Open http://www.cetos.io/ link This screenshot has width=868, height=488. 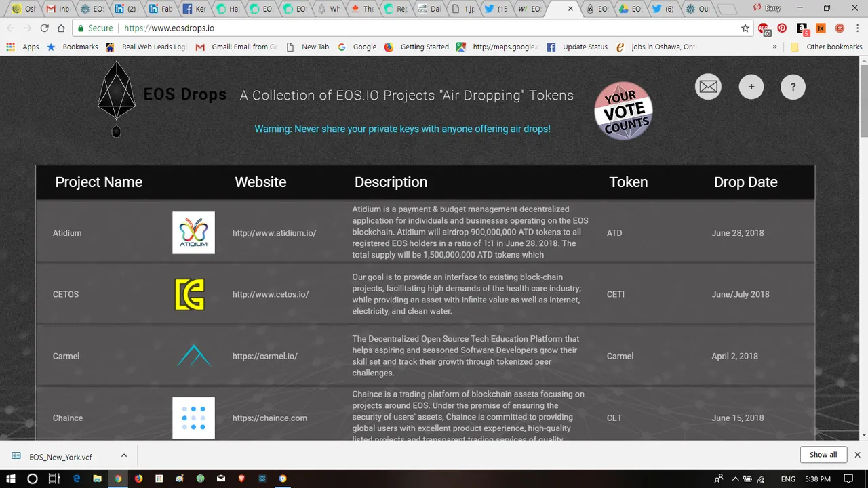tap(271, 294)
